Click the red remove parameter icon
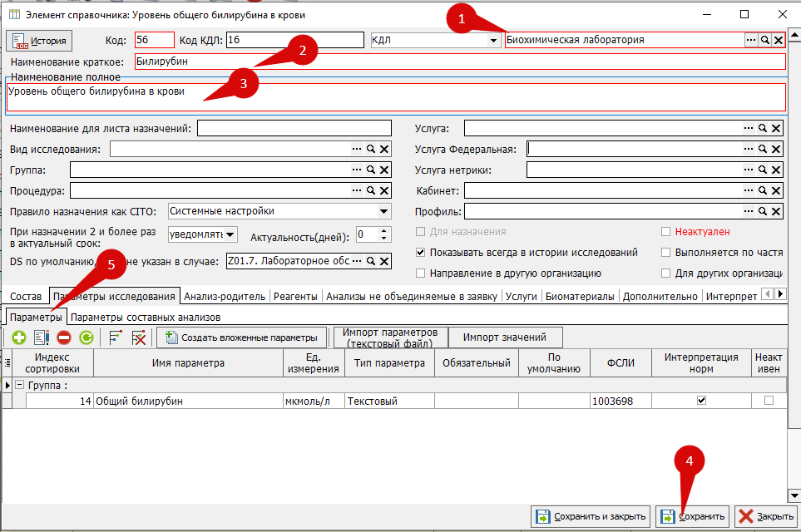This screenshot has height=532, width=801. tap(64, 337)
